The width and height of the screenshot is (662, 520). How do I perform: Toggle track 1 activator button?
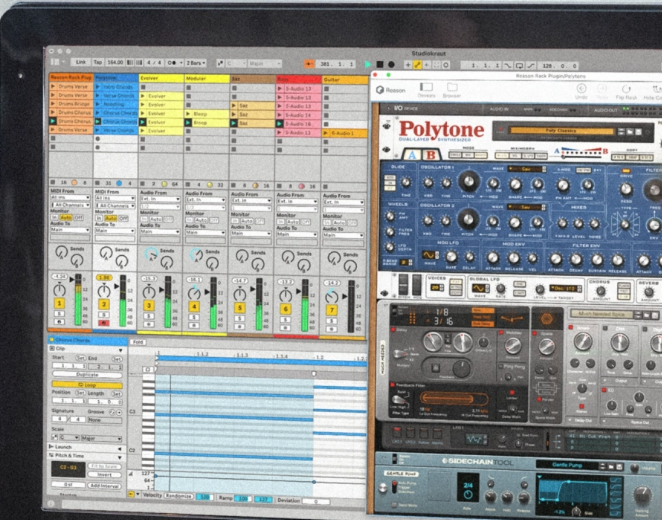click(60, 303)
